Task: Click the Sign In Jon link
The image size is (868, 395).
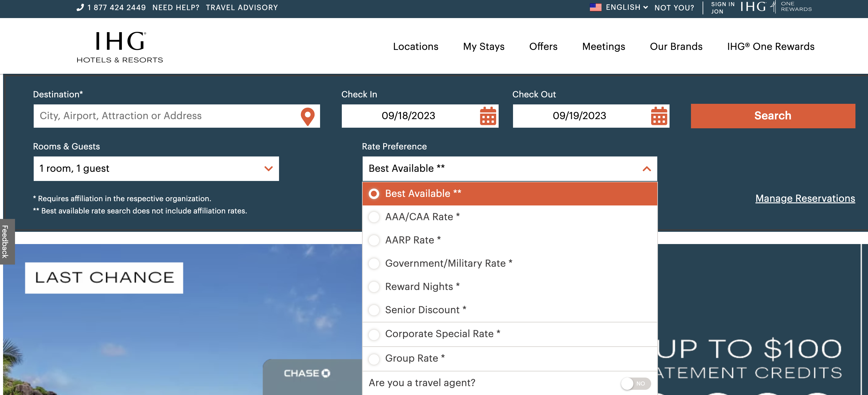Action: click(723, 7)
